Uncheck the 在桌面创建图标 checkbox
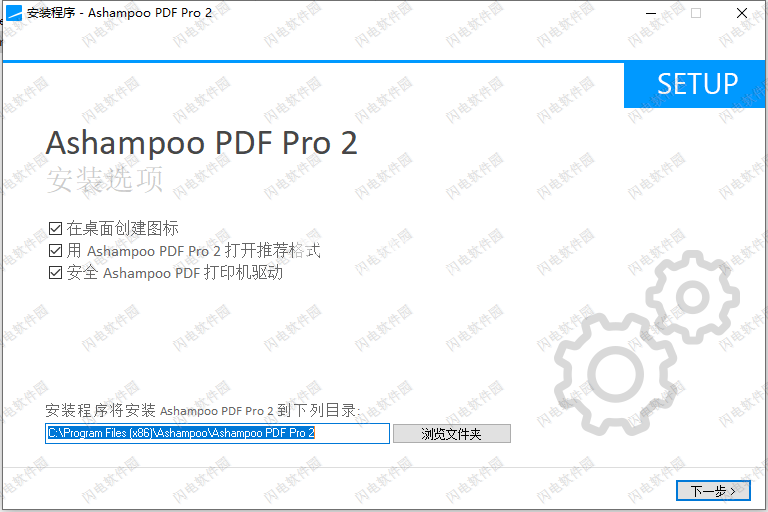The height and width of the screenshot is (512, 768). (x=55, y=228)
